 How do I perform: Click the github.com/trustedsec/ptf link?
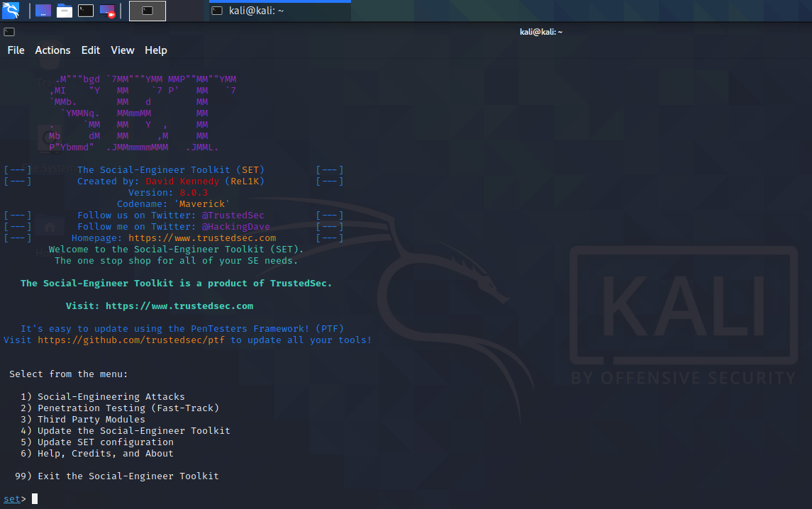tap(131, 340)
